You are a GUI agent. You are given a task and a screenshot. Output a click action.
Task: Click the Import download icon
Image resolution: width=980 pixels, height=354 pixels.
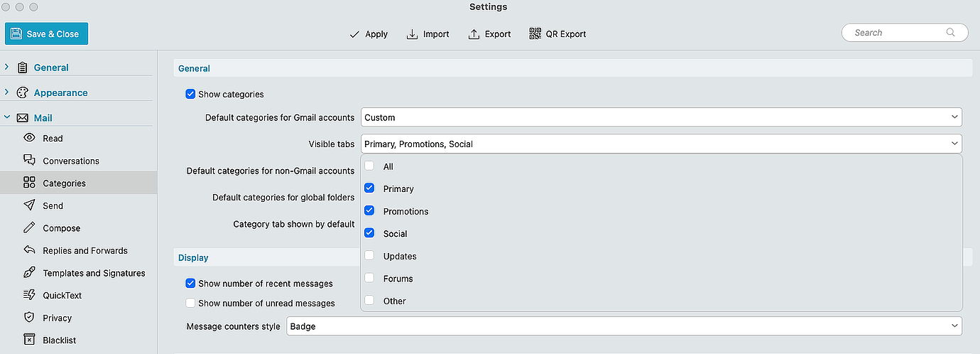412,34
